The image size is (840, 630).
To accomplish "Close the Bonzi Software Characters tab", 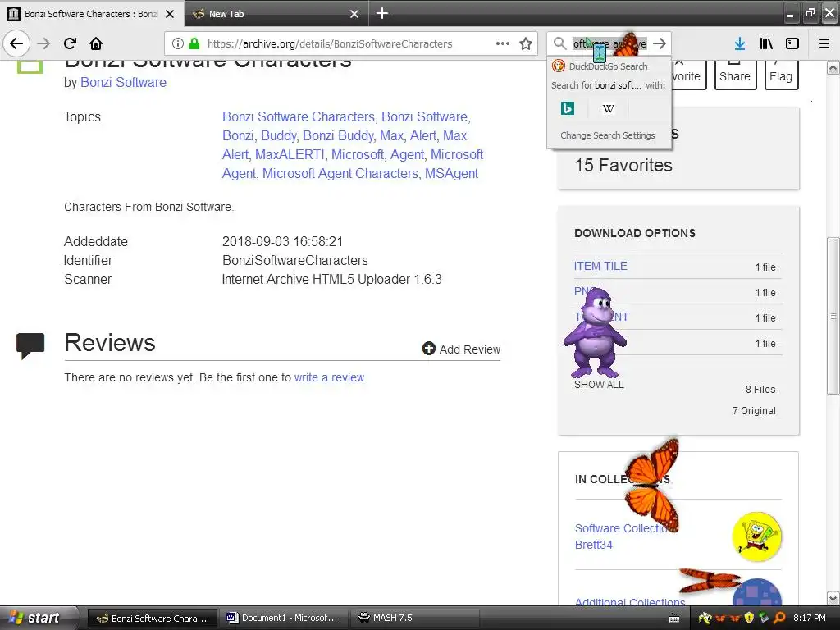I will [x=170, y=14].
